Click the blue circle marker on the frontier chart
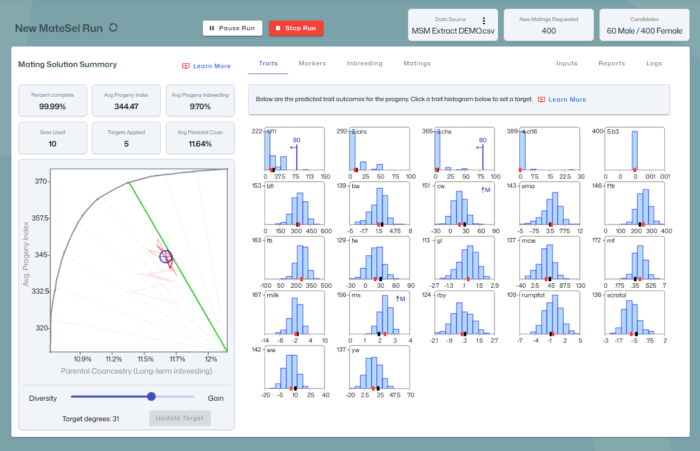The image size is (700, 451). coord(166,257)
